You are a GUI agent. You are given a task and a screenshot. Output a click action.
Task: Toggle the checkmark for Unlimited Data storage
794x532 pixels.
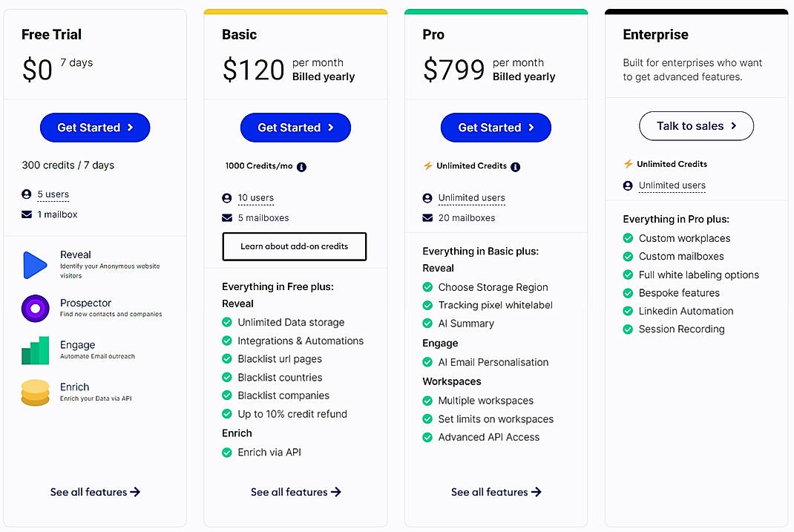click(227, 322)
